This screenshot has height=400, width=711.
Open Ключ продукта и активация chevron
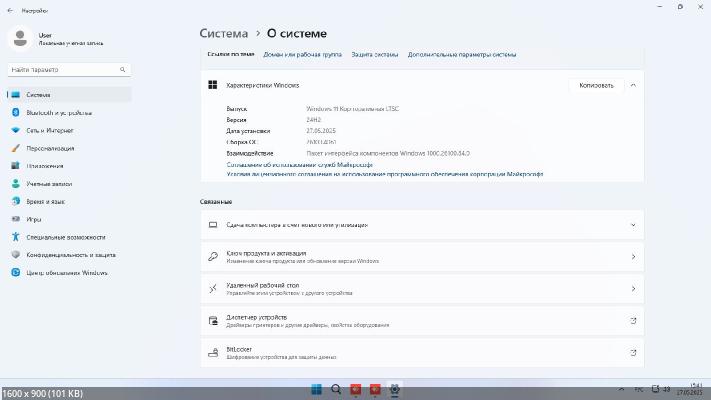click(633, 257)
